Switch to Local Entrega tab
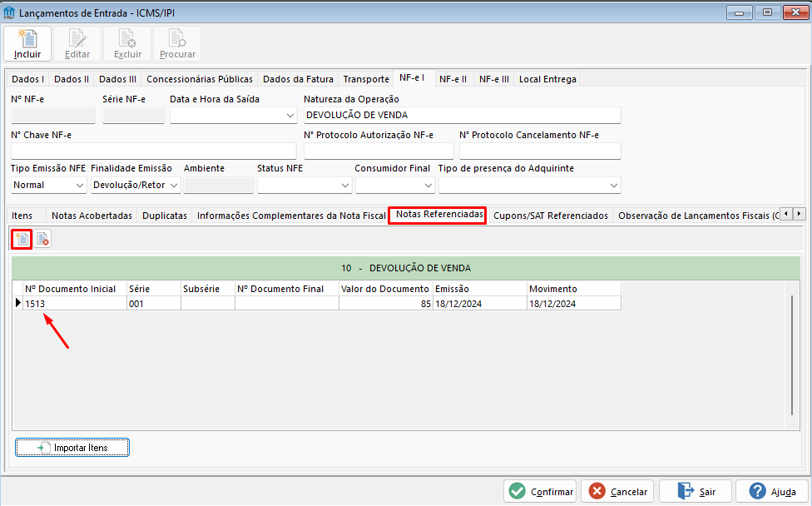 point(547,79)
